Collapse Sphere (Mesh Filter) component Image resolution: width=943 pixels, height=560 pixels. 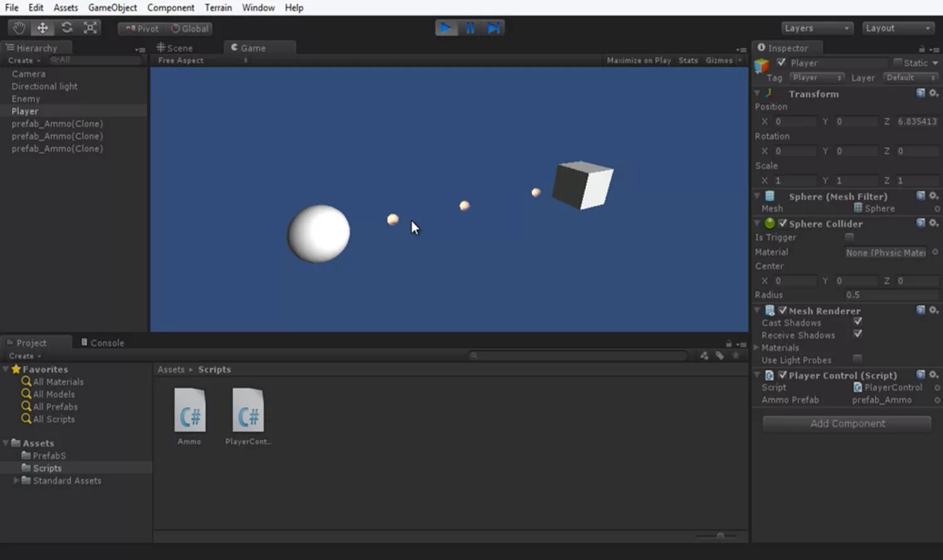click(x=758, y=196)
